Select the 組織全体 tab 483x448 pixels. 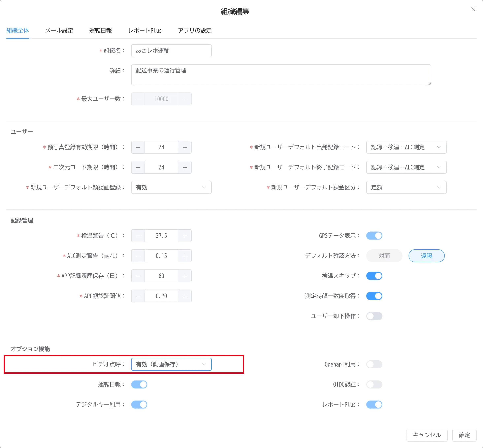[x=18, y=31]
